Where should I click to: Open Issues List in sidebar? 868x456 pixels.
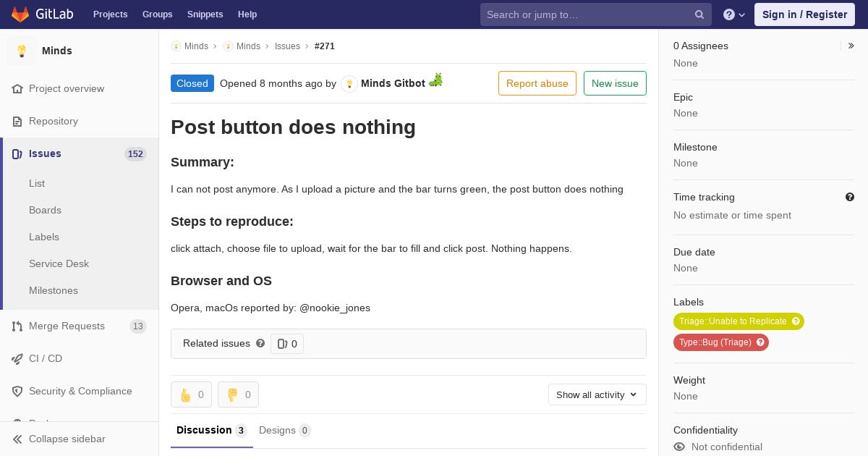37,183
